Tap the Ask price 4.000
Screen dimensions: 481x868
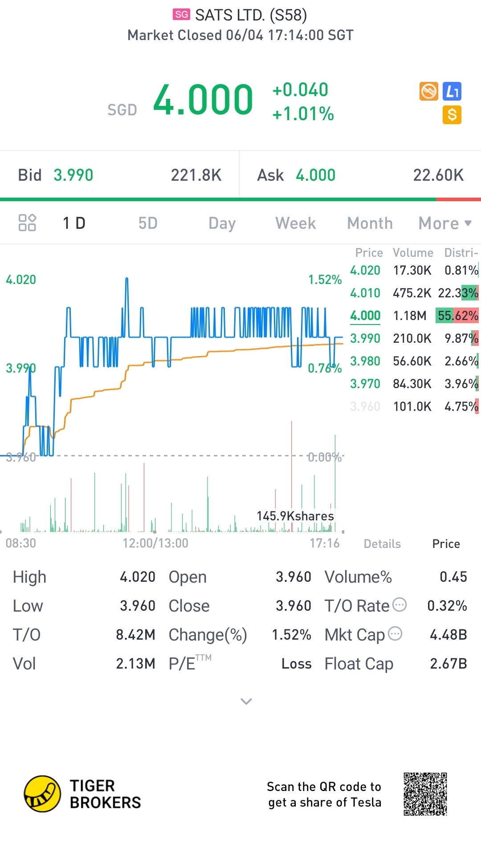coord(315,175)
